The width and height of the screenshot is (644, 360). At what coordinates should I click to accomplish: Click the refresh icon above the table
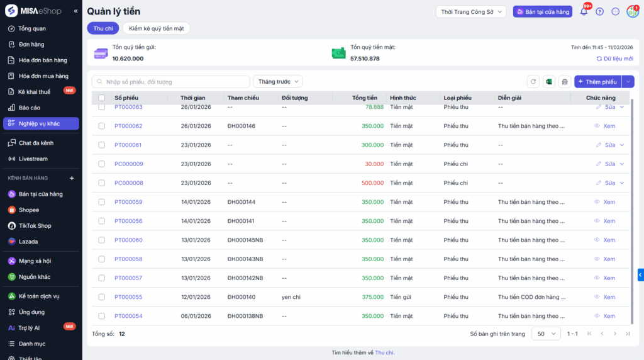pyautogui.click(x=533, y=82)
